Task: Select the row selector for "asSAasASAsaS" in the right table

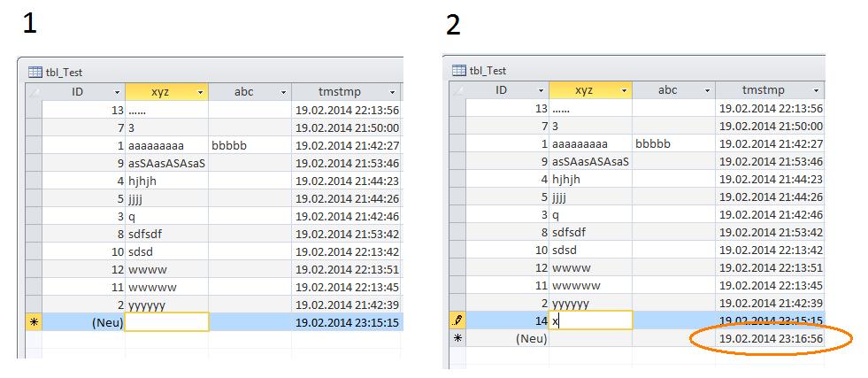Action: (x=457, y=161)
